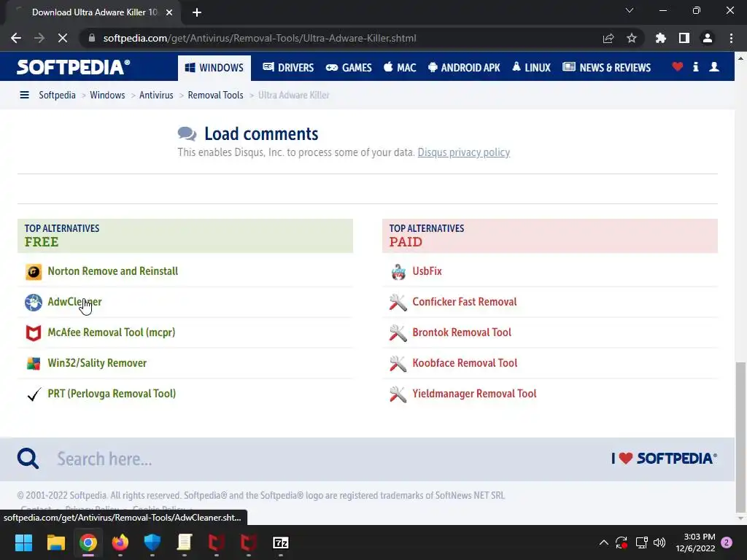Open Koobface Removal Tool link
The width and height of the screenshot is (747, 560).
(x=465, y=363)
